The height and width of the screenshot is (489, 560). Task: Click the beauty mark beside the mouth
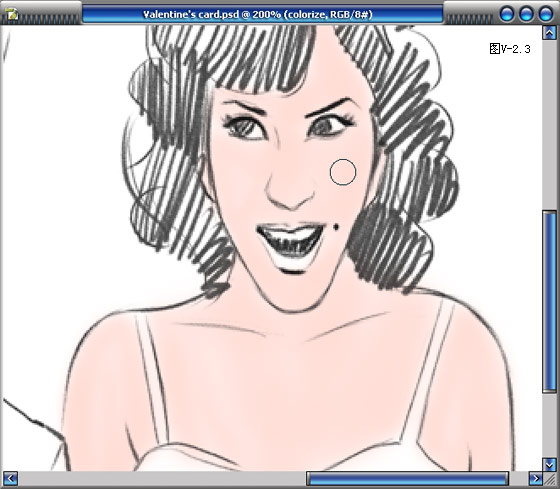[336, 226]
